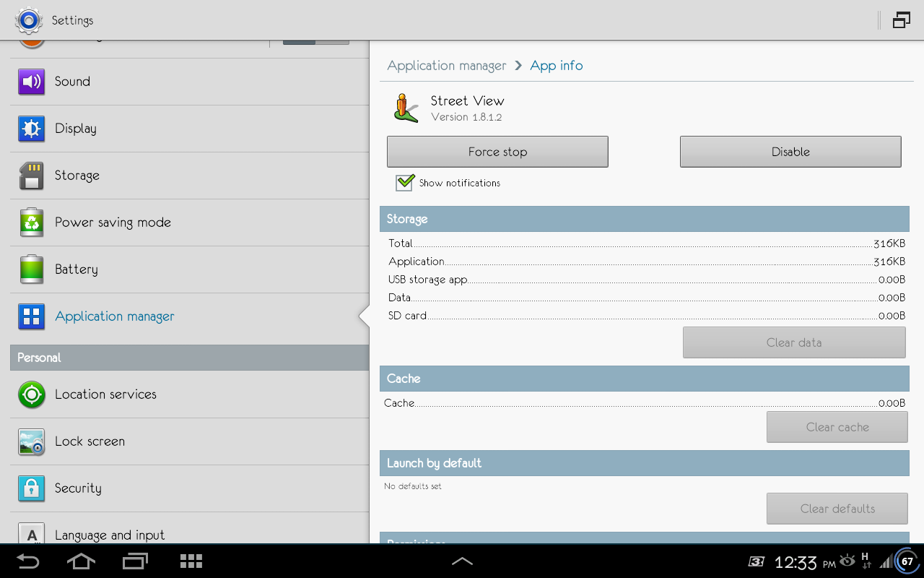Tap the Display brightness icon
The width and height of the screenshot is (924, 578).
coord(31,129)
